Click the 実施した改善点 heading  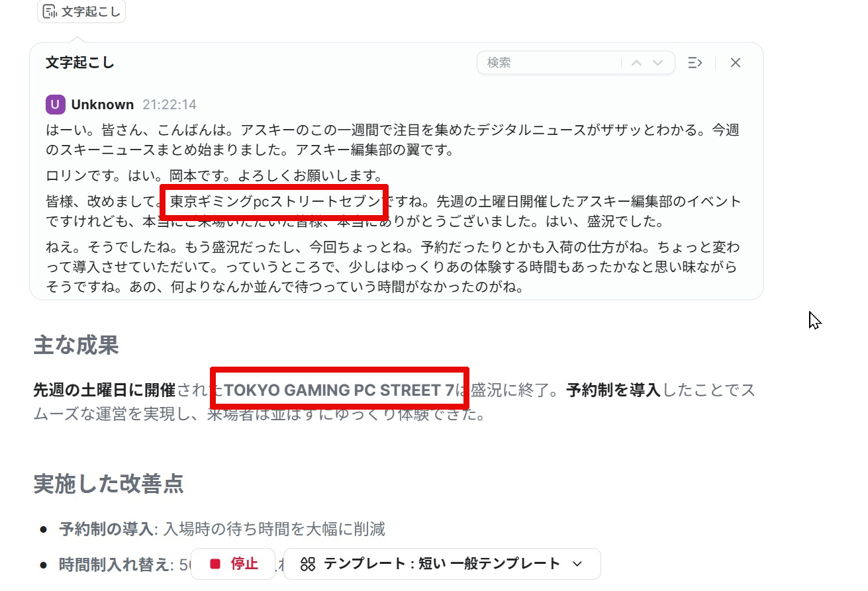[109, 484]
